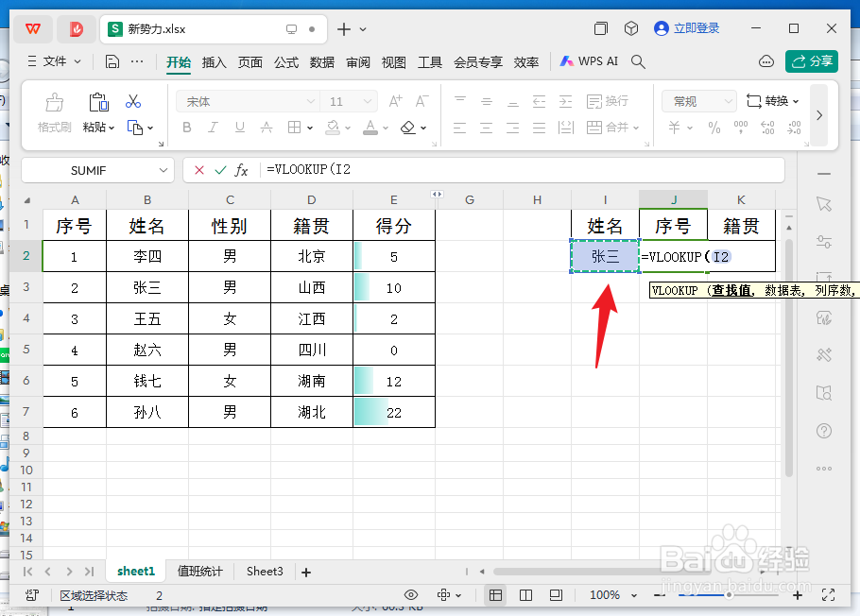Viewport: 860px width, 616px height.
Task: Switch to the 值班统计 sheet tab
Action: click(x=199, y=571)
